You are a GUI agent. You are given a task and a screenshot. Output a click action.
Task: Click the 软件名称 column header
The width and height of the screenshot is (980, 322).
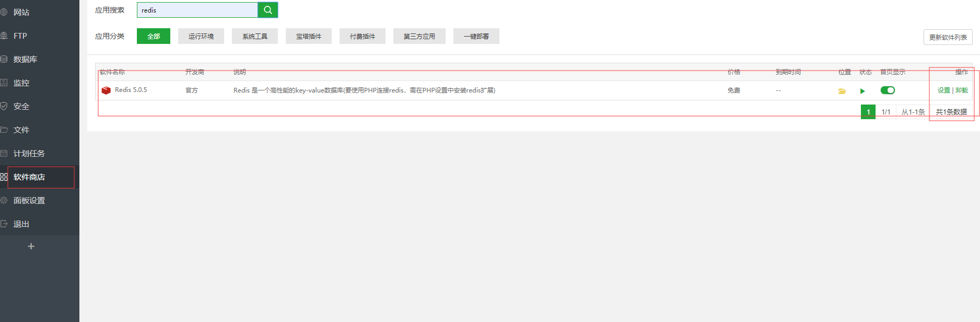112,72
